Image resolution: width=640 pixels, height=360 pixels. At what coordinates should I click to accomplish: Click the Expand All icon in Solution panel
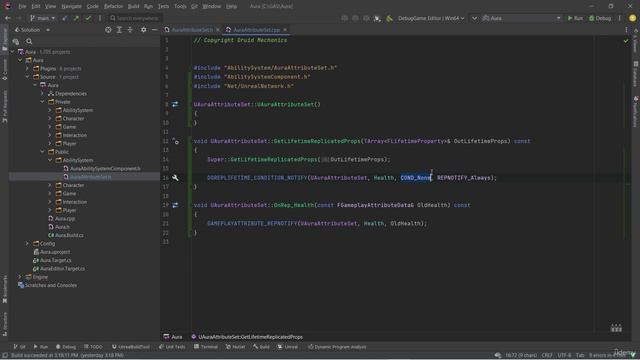(x=119, y=30)
